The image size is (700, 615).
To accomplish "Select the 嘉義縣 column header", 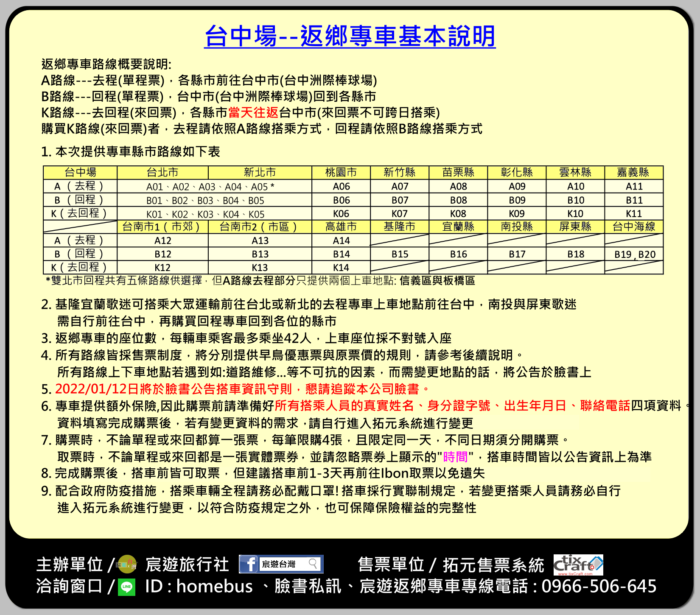I will [x=634, y=173].
